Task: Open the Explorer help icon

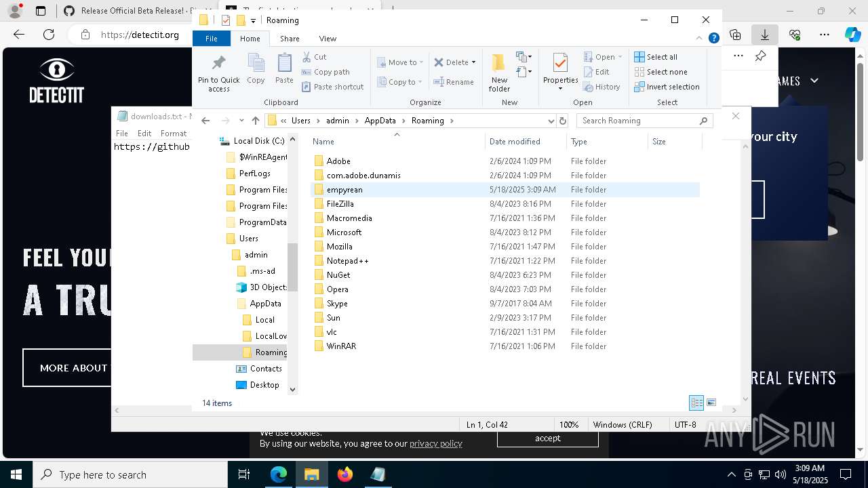Action: 713,39
